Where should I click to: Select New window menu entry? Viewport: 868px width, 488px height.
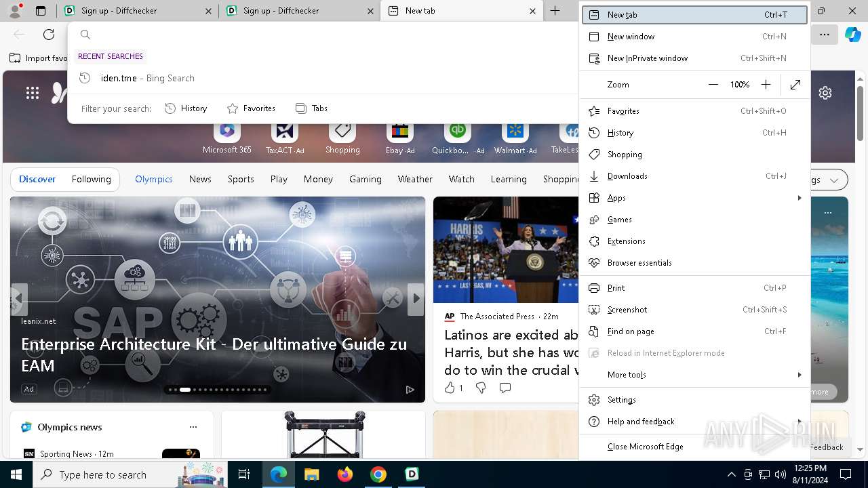(694, 37)
